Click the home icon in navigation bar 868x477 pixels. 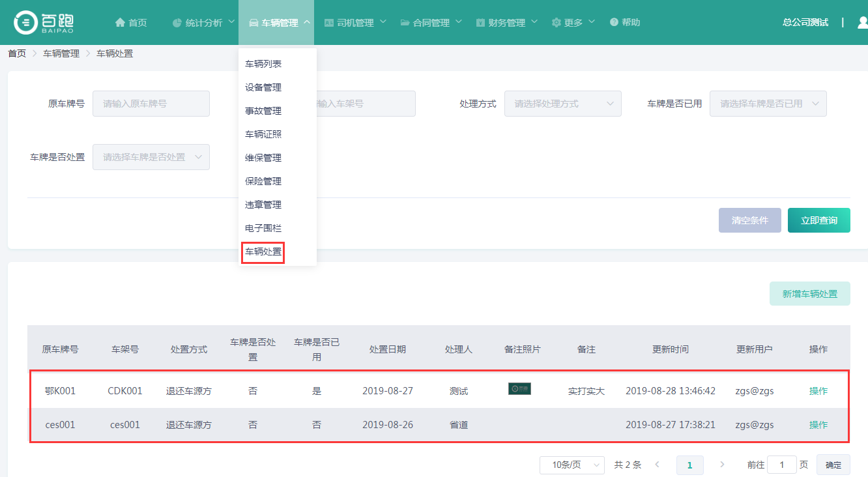pos(120,23)
